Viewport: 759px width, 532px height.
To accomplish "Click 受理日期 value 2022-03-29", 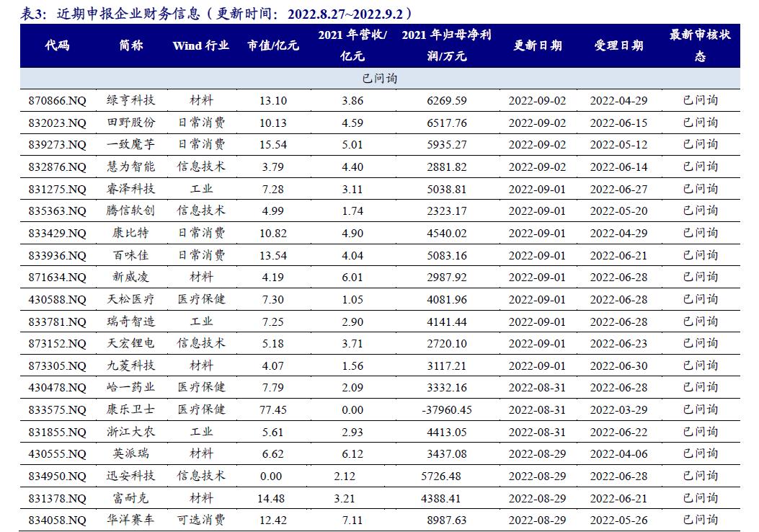I will [x=618, y=410].
